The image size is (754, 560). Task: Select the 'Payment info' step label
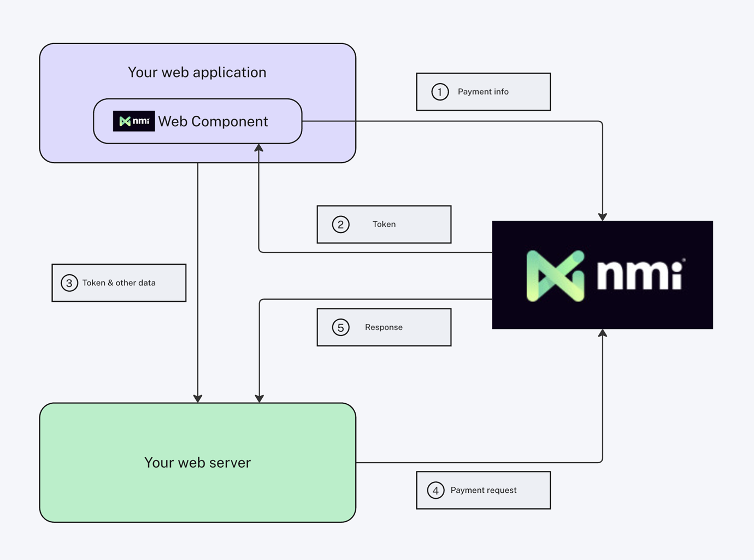point(483,92)
